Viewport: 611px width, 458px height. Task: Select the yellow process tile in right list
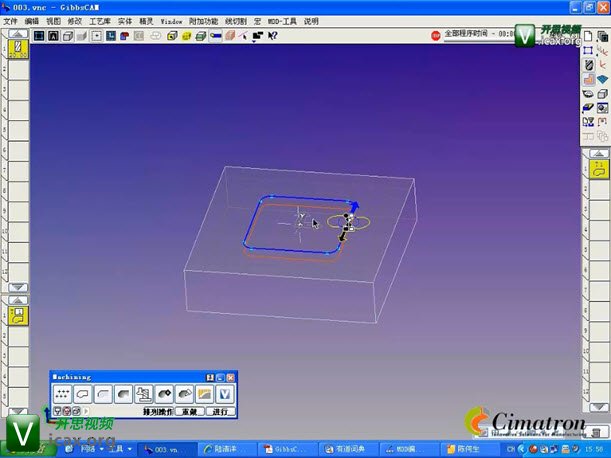pos(599,169)
